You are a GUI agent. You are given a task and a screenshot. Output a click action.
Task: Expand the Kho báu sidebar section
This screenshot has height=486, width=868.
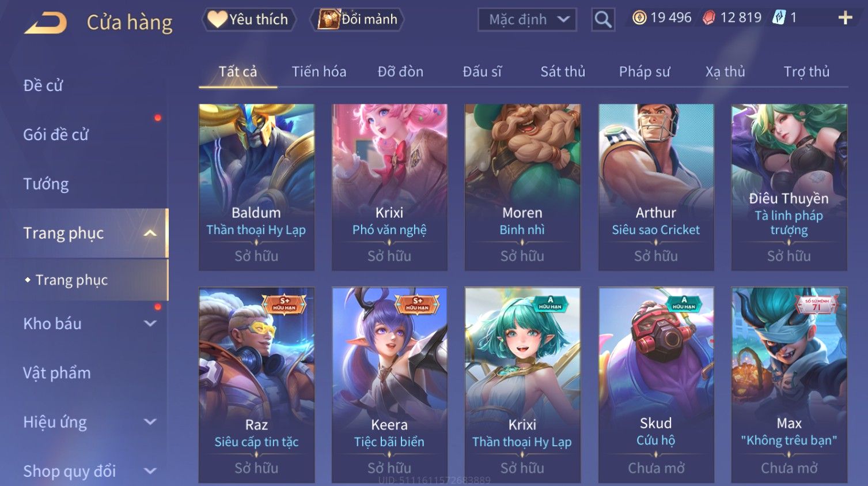pos(150,323)
